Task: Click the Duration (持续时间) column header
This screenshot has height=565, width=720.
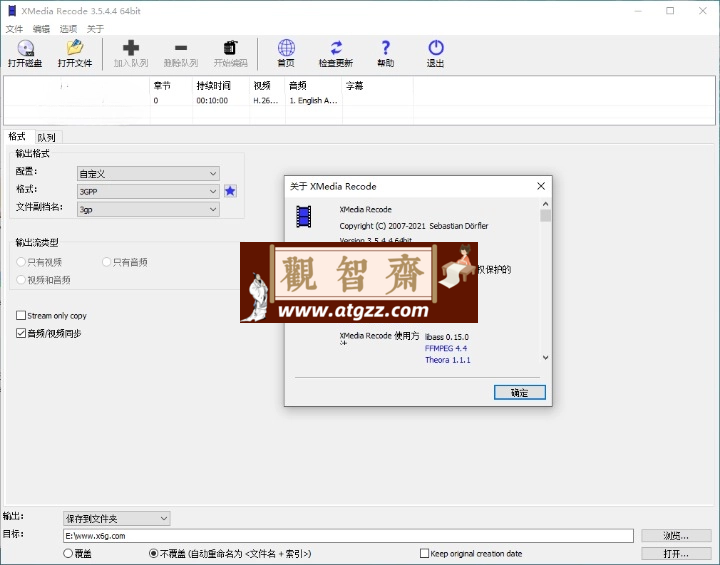Action: (x=221, y=86)
